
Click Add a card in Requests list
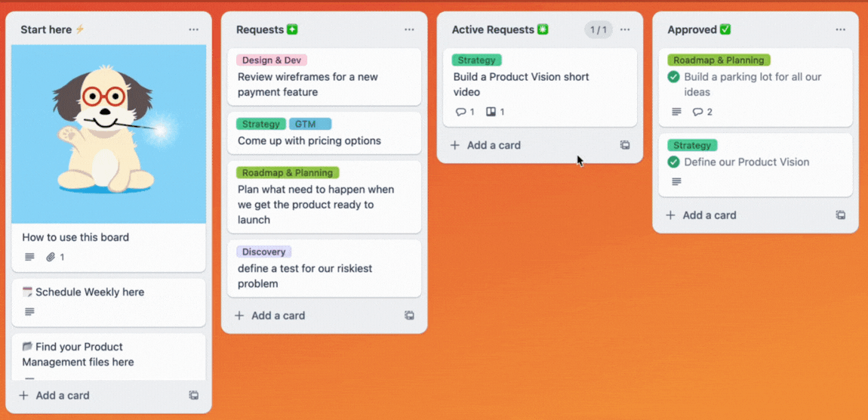[x=270, y=315]
